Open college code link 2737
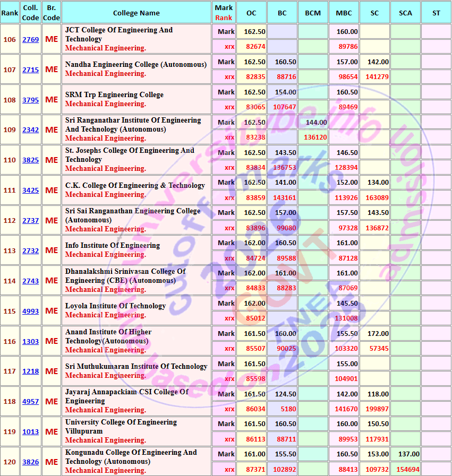The image size is (452, 476). click(31, 220)
